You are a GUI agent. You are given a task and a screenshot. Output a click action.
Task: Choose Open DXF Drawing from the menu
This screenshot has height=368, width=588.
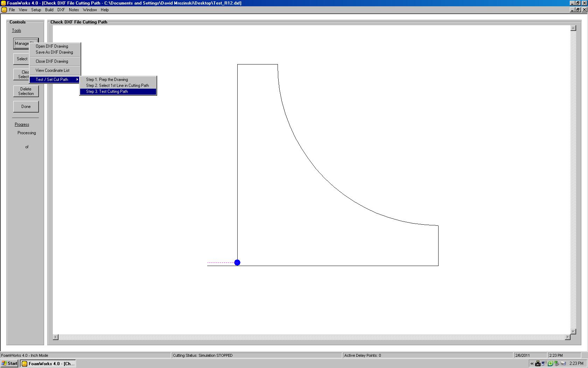pyautogui.click(x=51, y=46)
